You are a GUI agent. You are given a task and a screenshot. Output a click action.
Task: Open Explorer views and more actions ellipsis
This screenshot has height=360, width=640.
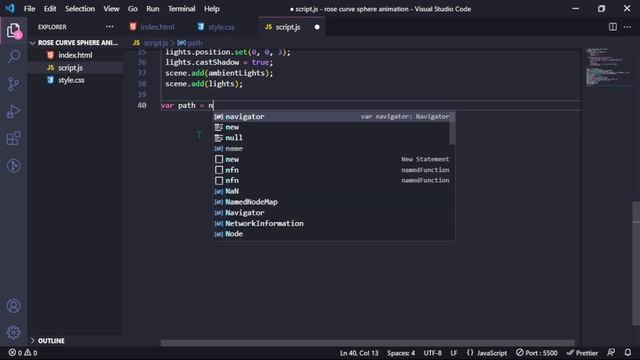pos(110,27)
